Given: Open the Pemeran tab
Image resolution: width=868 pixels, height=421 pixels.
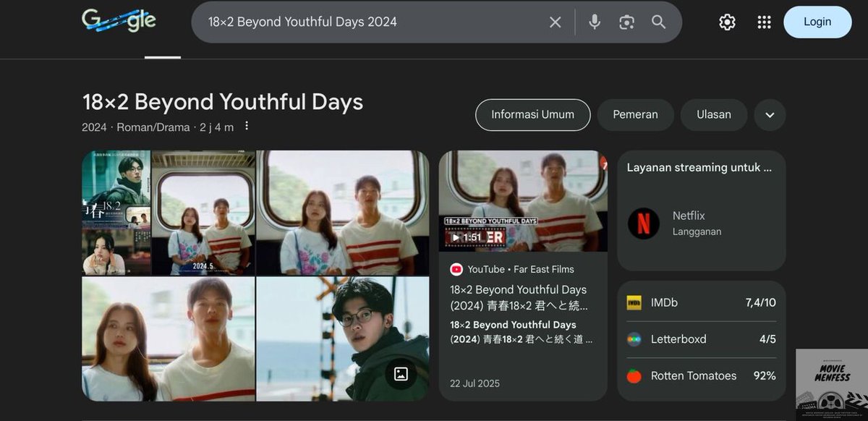Looking at the screenshot, I should pos(635,114).
